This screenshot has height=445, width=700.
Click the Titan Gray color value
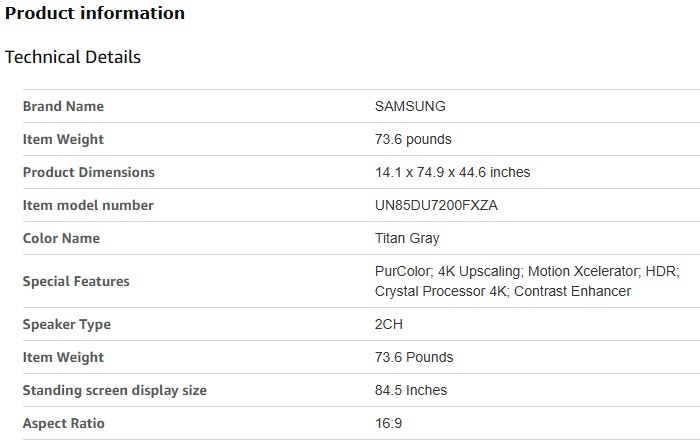coord(407,238)
